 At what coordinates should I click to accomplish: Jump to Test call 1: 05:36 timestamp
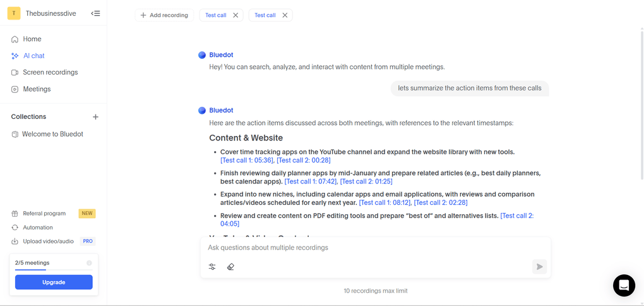click(247, 160)
